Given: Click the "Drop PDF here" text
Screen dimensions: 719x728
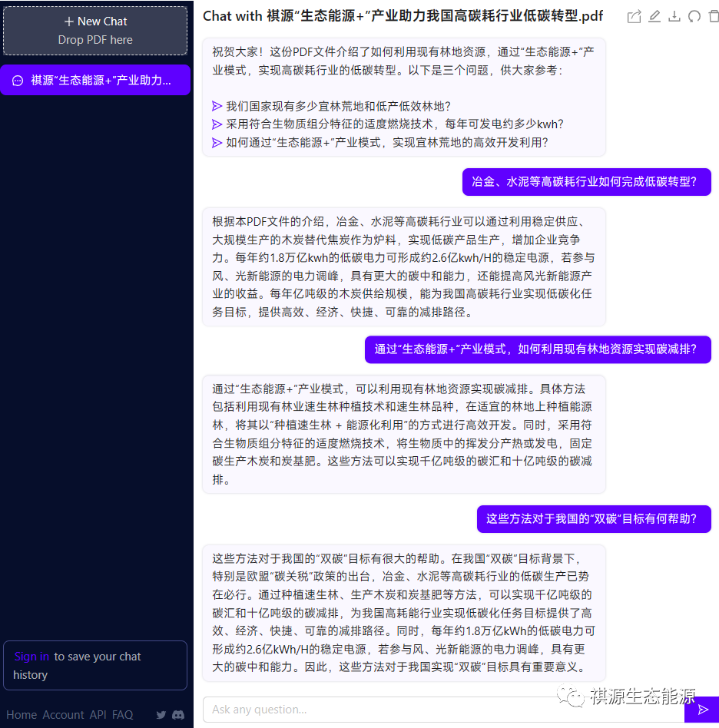Looking at the screenshot, I should (95, 40).
